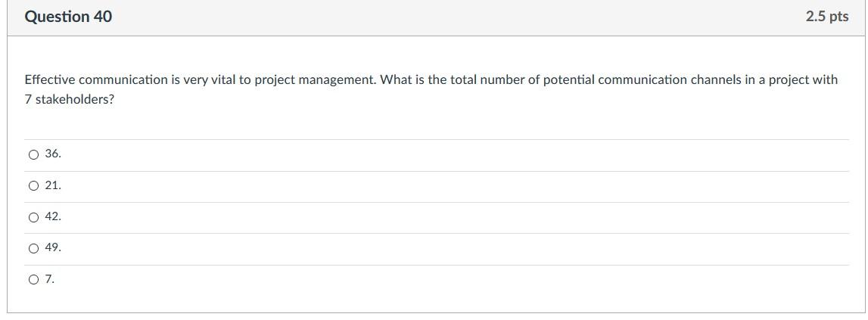Click the '36.' answer label text
This screenshot has width=868, height=320.
point(53,154)
